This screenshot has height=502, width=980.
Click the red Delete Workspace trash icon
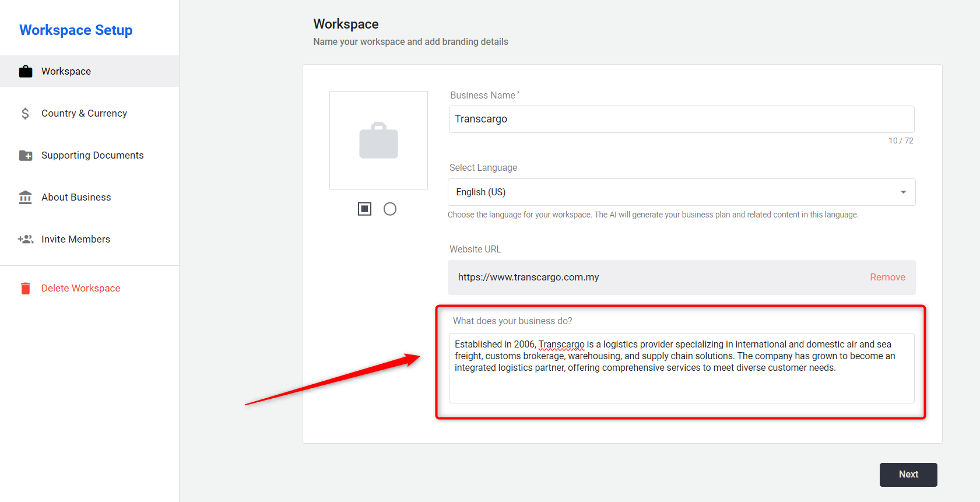pyautogui.click(x=26, y=288)
